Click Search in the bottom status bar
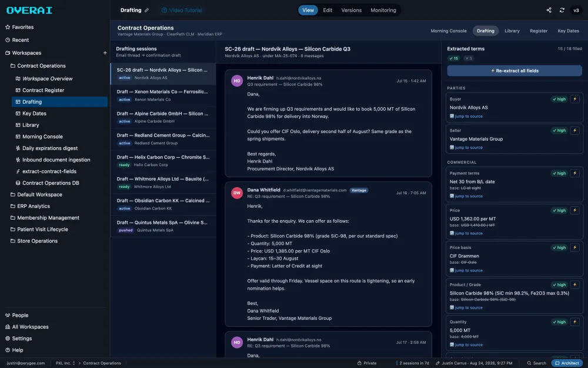Screen dimensions: 588x368 [537, 363]
